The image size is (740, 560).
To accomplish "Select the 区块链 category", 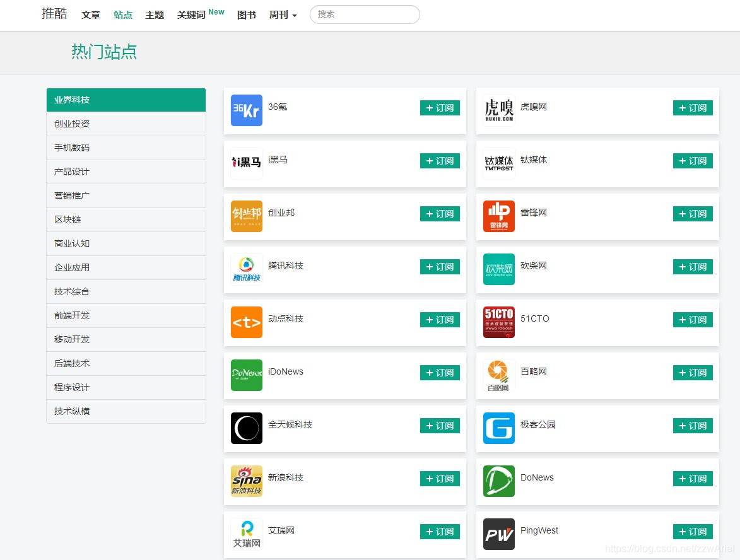I will [126, 220].
